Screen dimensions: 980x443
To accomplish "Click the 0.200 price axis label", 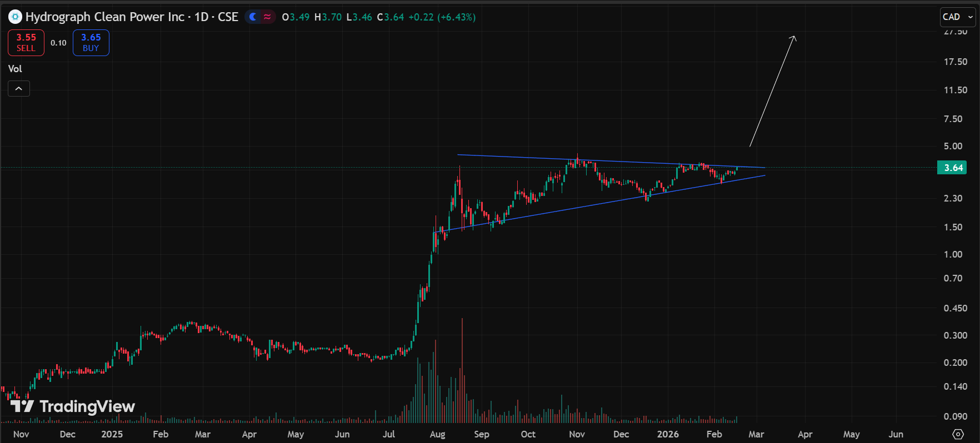I will (956, 363).
